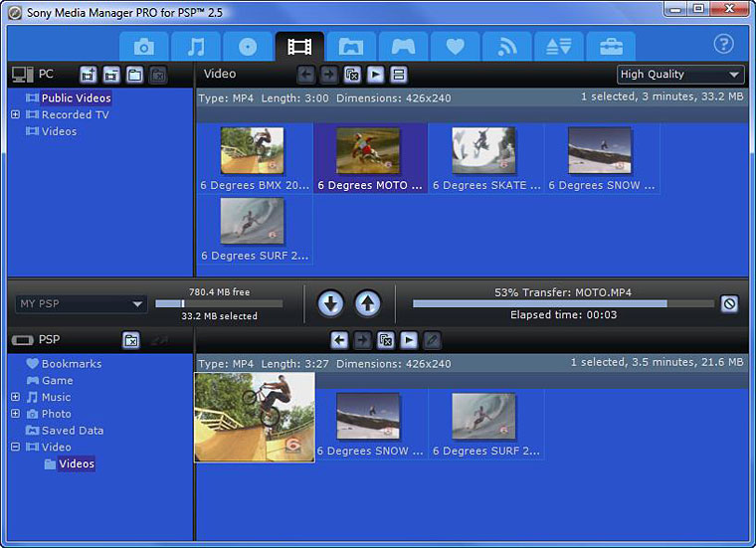Click the Help question mark icon

(x=724, y=44)
